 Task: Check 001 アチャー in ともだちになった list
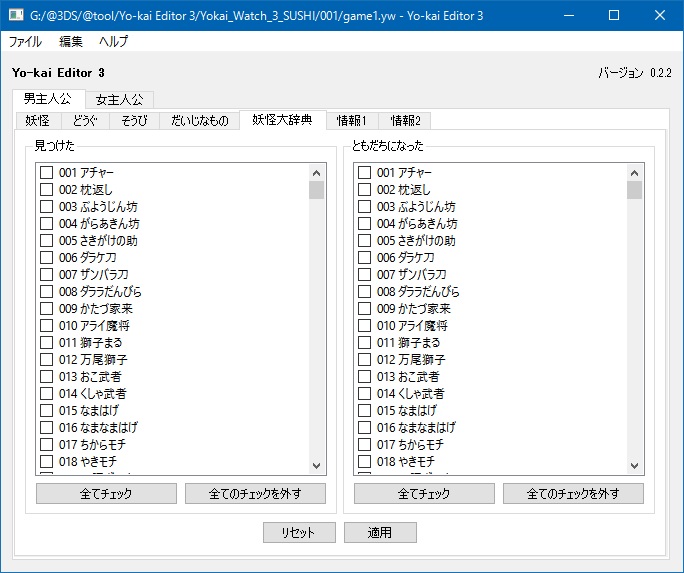click(x=364, y=172)
